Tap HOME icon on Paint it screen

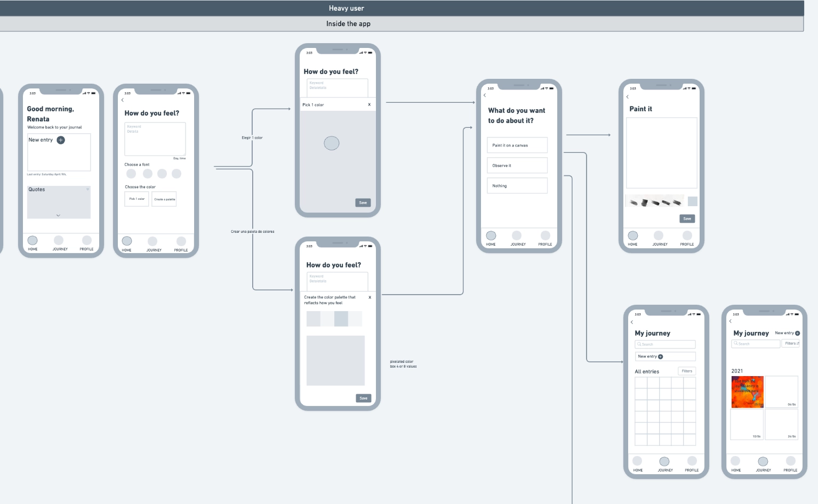pyautogui.click(x=633, y=235)
